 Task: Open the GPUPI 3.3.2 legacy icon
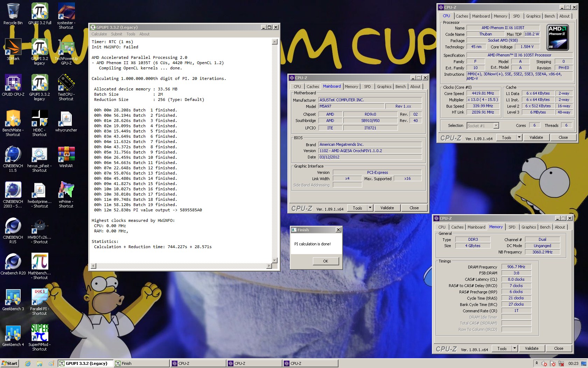40,87
